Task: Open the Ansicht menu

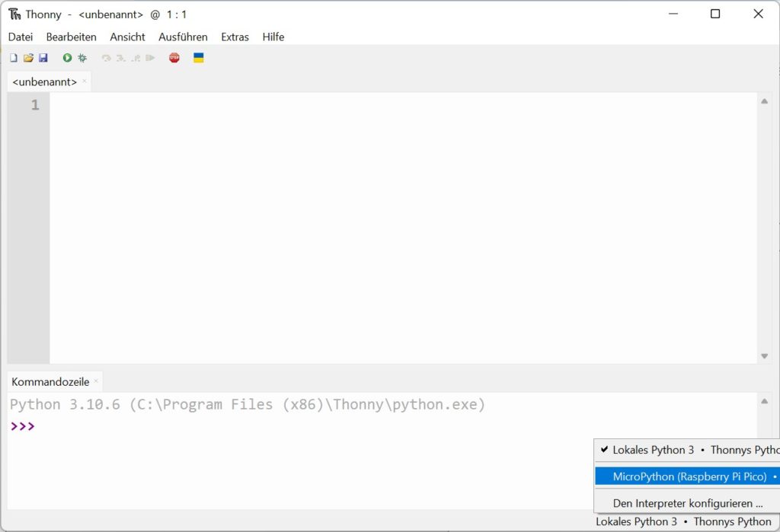Action: tap(127, 37)
